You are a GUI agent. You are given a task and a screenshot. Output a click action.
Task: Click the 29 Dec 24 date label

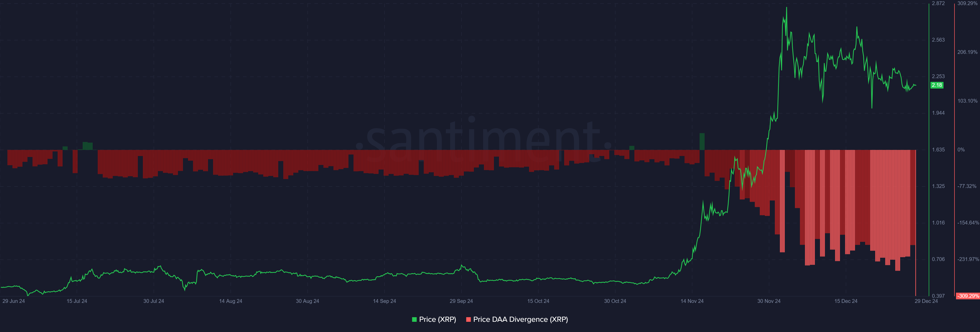pos(926,301)
